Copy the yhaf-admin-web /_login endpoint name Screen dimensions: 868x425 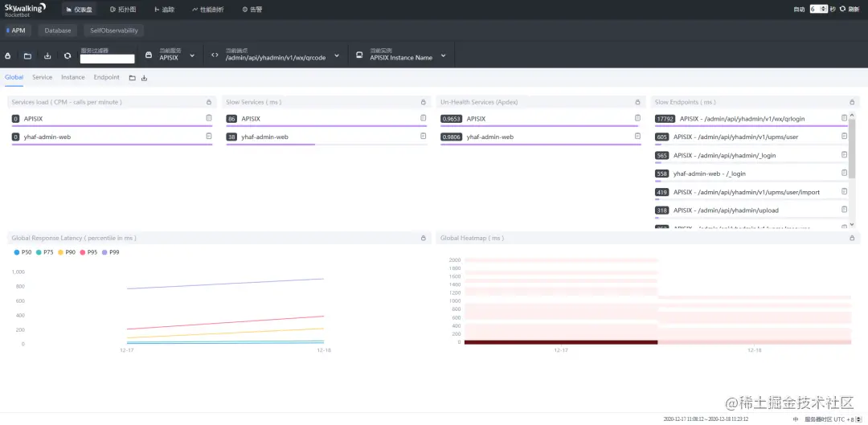844,173
